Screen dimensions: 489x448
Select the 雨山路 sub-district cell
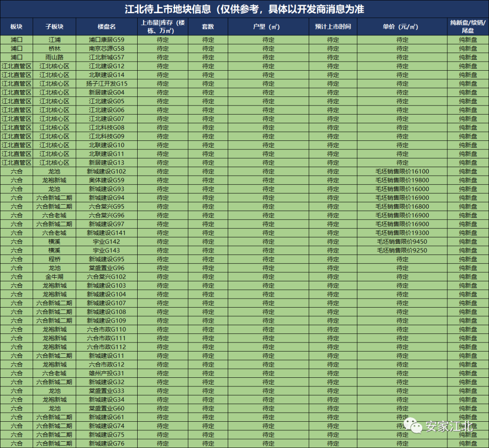point(54,57)
